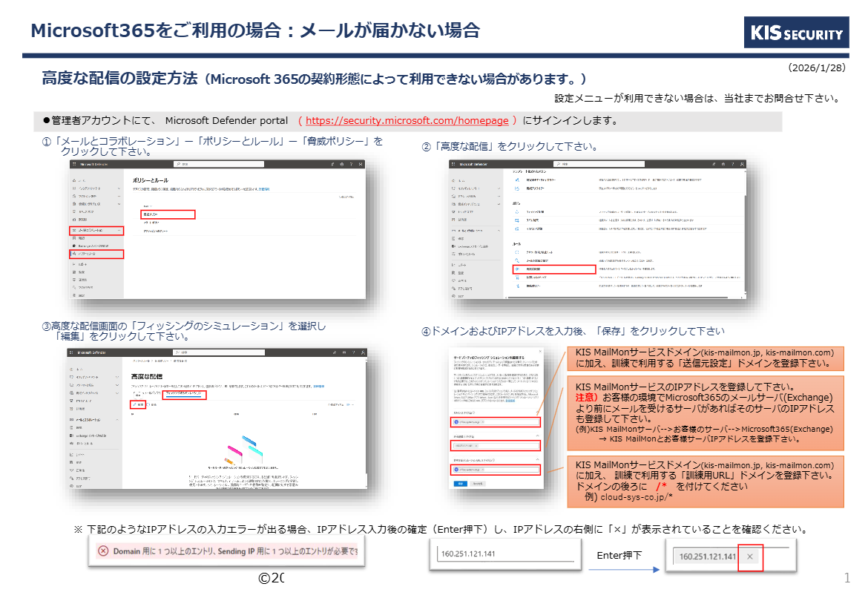Click the domain field in step ④ dialog
Image resolution: width=868 pixels, height=601 pixels.
(x=496, y=422)
